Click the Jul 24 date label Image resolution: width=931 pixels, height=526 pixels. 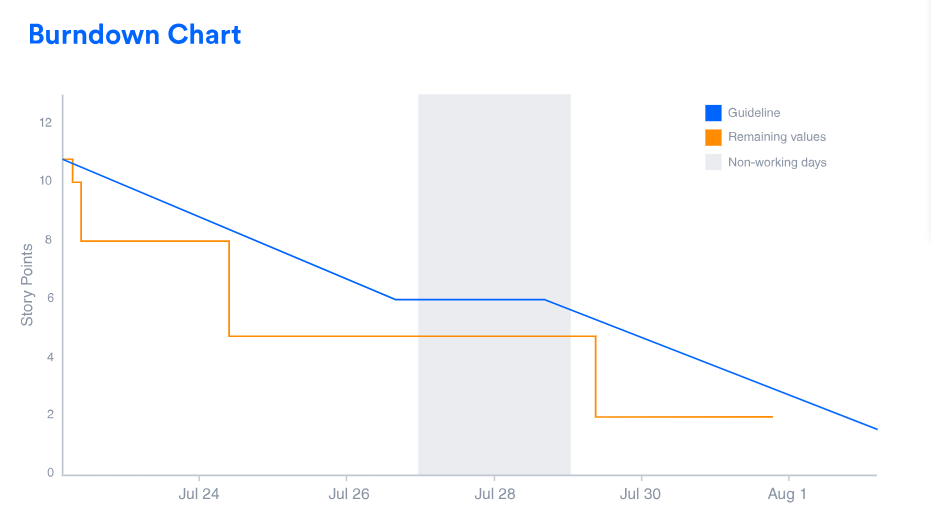click(198, 494)
